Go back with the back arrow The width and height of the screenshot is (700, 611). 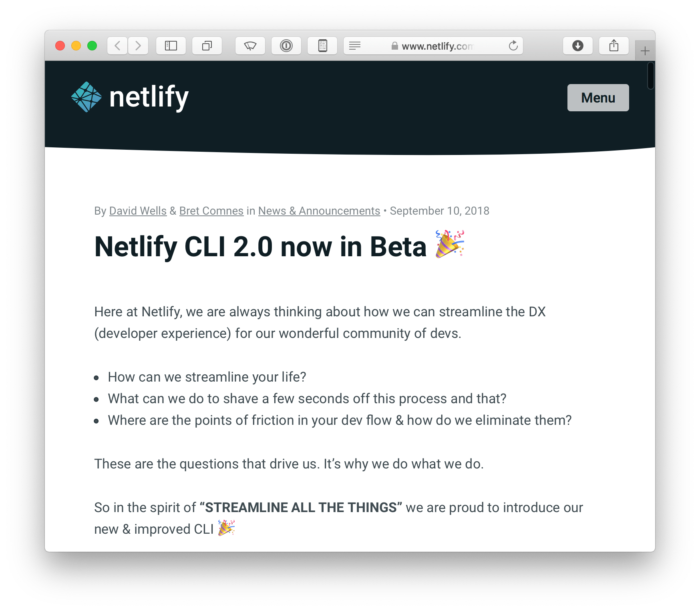pyautogui.click(x=117, y=46)
